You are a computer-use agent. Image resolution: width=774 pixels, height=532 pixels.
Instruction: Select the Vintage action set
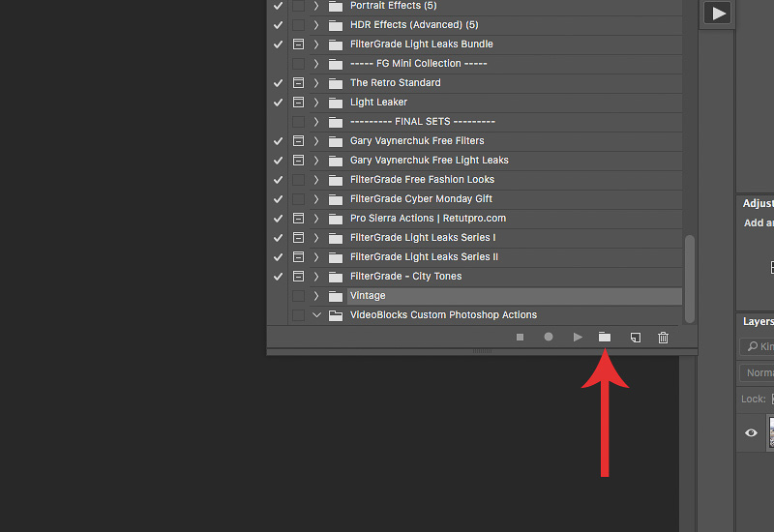[x=515, y=296]
